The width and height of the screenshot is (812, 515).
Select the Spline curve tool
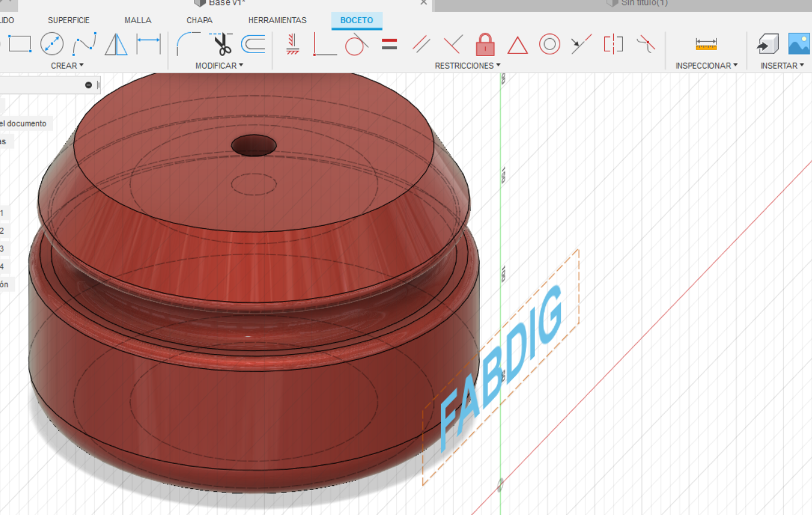point(85,44)
